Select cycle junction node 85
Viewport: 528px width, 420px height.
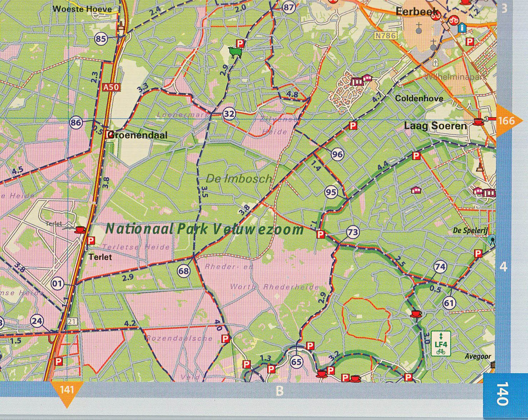[101, 38]
